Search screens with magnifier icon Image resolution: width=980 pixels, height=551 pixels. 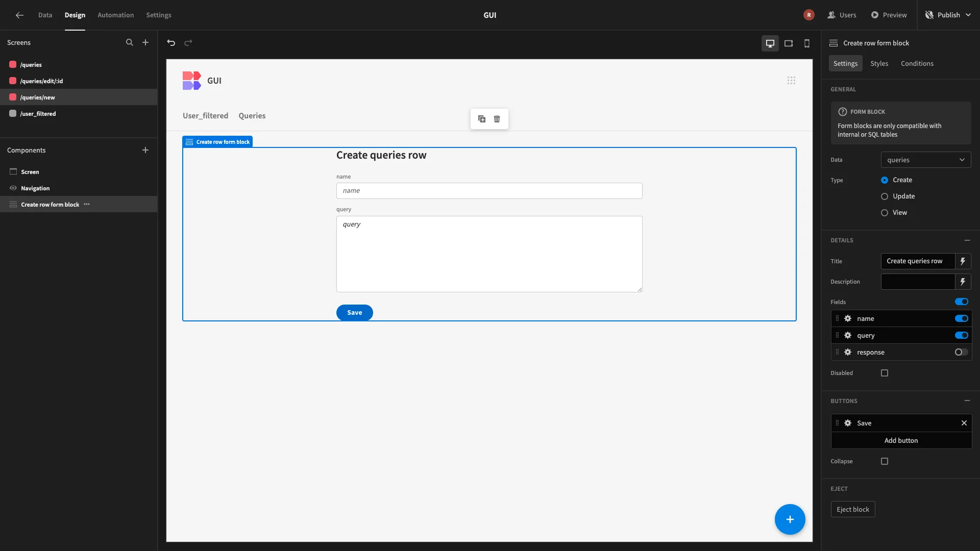(x=129, y=43)
